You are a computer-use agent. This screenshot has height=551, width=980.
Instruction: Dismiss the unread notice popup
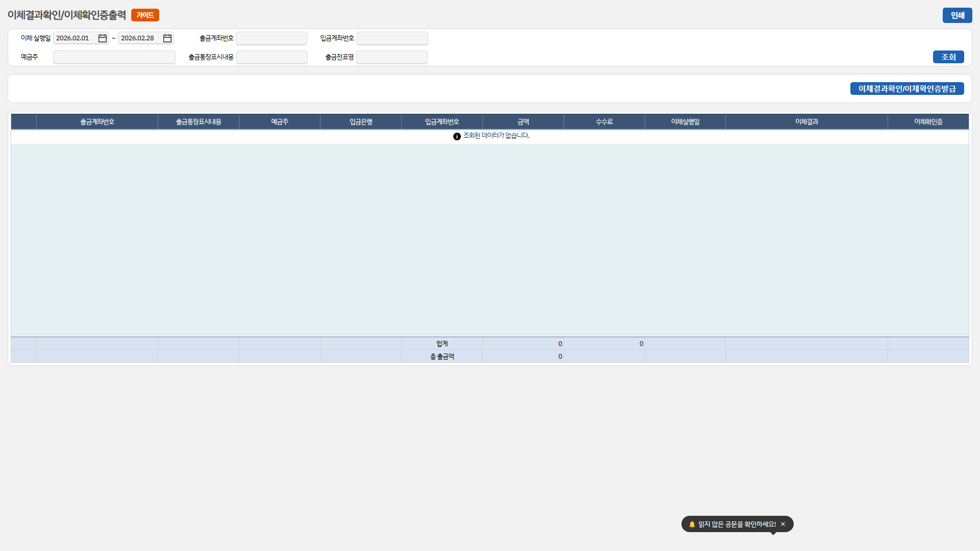point(783,524)
